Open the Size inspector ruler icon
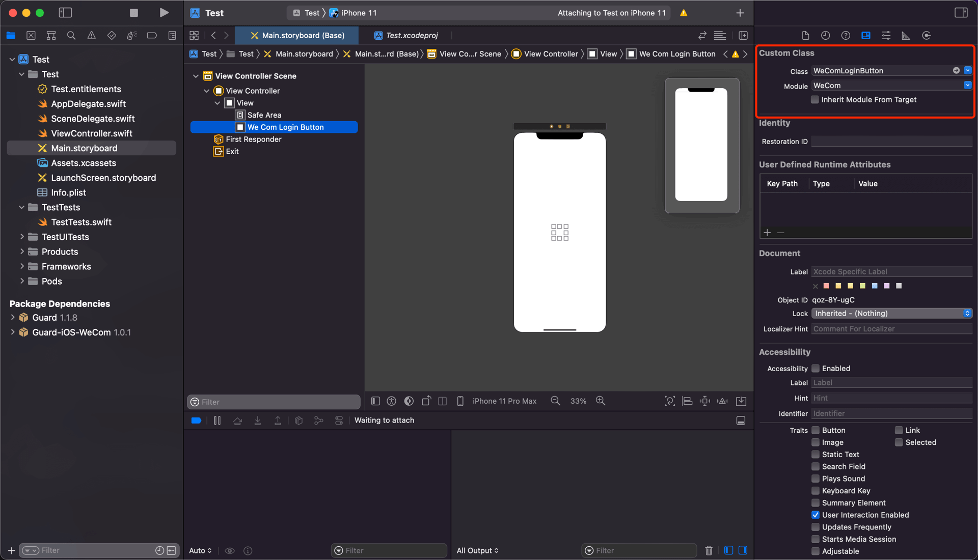Screen dimensions: 978x560 (x=906, y=35)
